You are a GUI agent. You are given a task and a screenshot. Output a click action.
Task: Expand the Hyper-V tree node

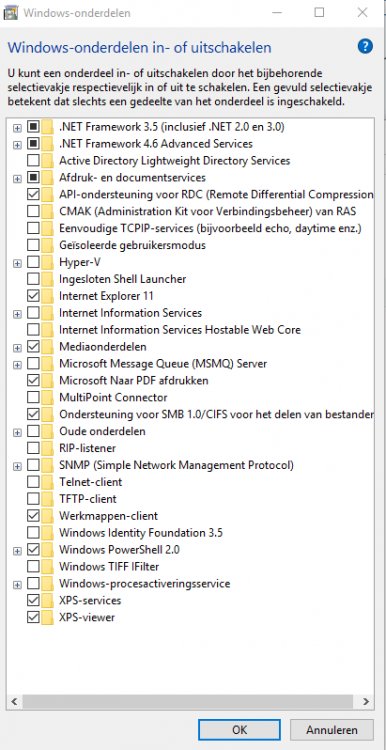pyautogui.click(x=17, y=263)
